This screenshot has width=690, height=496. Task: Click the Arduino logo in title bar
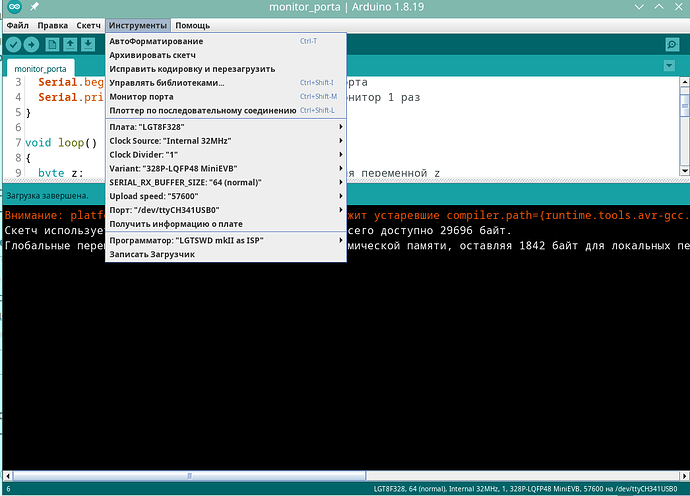12,8
